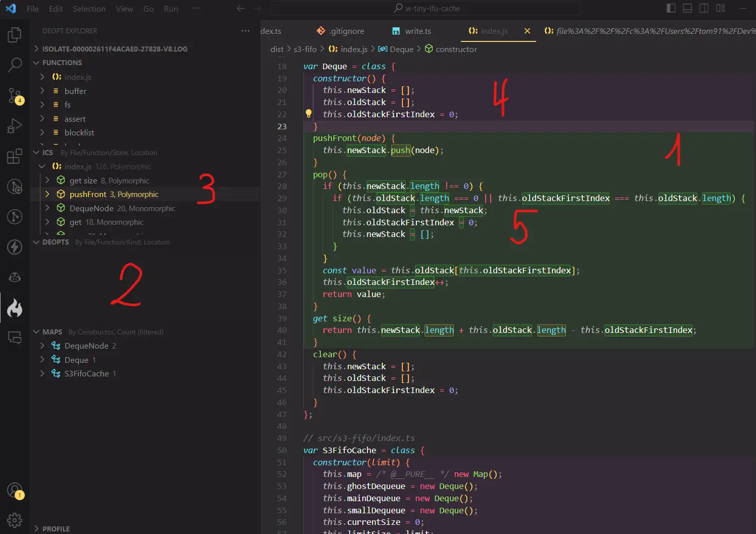Screen dimensions: 756x534
Task: Select the Deopt Explorer flame icon
Action: pos(15,308)
